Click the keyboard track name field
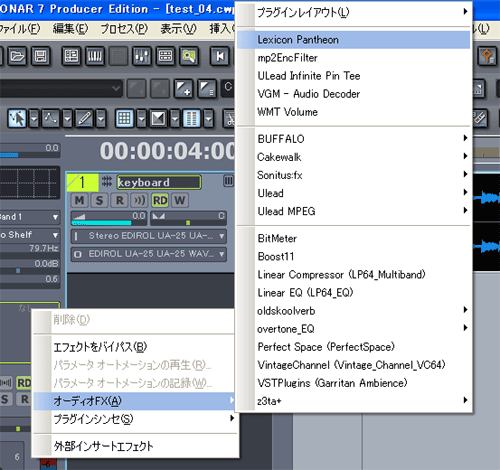Image resolution: width=500 pixels, height=470 pixels. click(159, 182)
